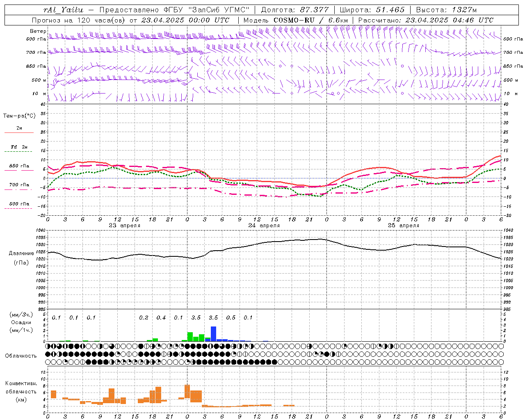Screen dimensions: 525x420
Task: Click the Широта: 51.465 header field
Action: (x=372, y=10)
